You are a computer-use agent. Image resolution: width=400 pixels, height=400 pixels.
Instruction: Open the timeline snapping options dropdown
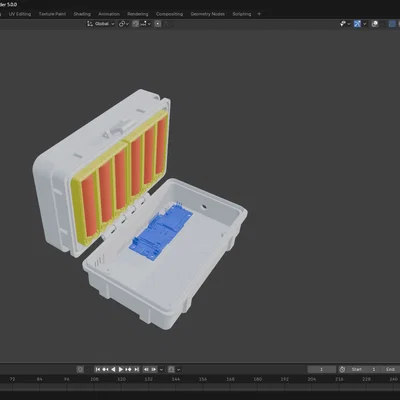click(179, 369)
